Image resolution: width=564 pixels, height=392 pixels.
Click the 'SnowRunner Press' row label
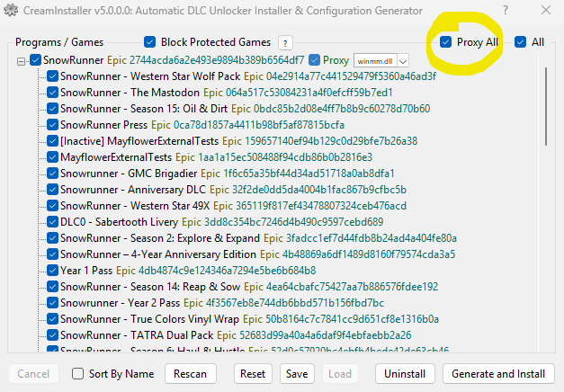point(104,125)
